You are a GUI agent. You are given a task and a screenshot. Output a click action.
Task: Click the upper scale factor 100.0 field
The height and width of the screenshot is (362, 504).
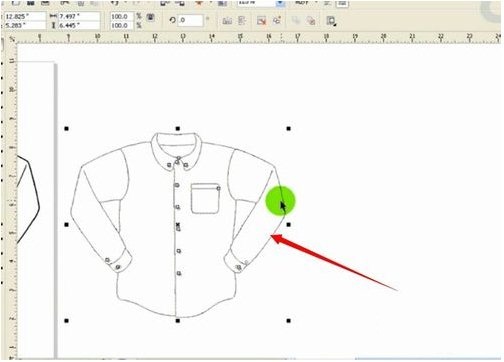click(122, 16)
